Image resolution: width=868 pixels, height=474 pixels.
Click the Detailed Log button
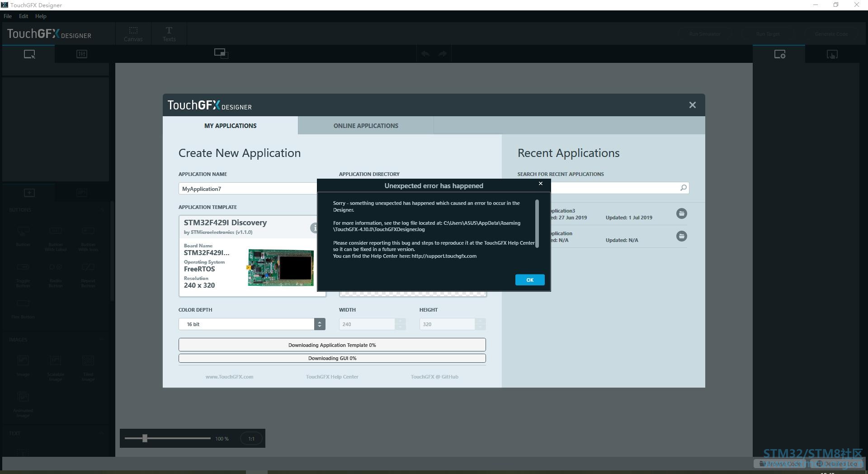(836, 464)
